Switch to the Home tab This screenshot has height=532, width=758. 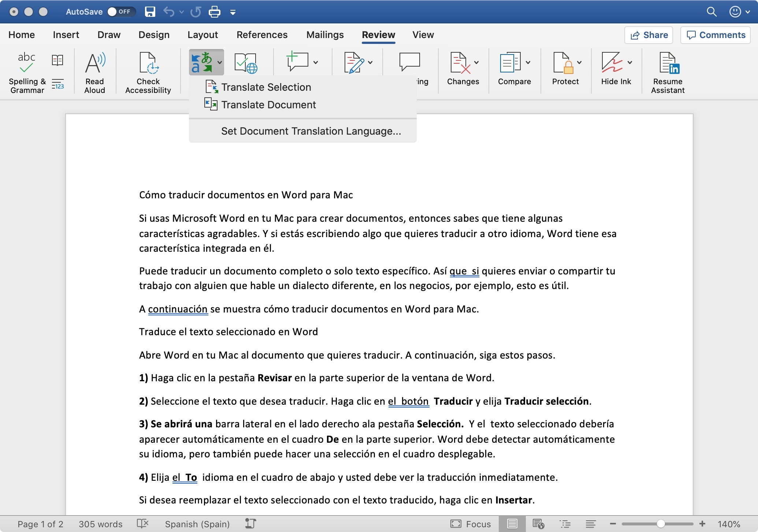tap(22, 35)
